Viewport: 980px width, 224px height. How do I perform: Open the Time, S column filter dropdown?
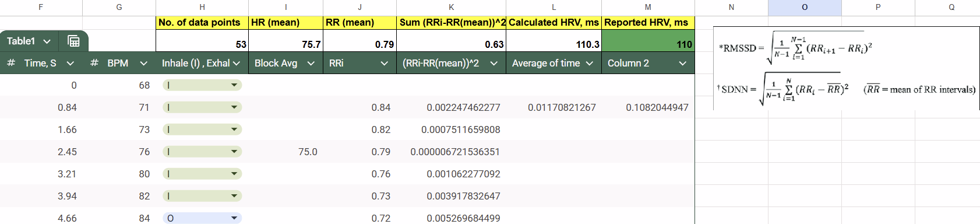pyautogui.click(x=70, y=64)
